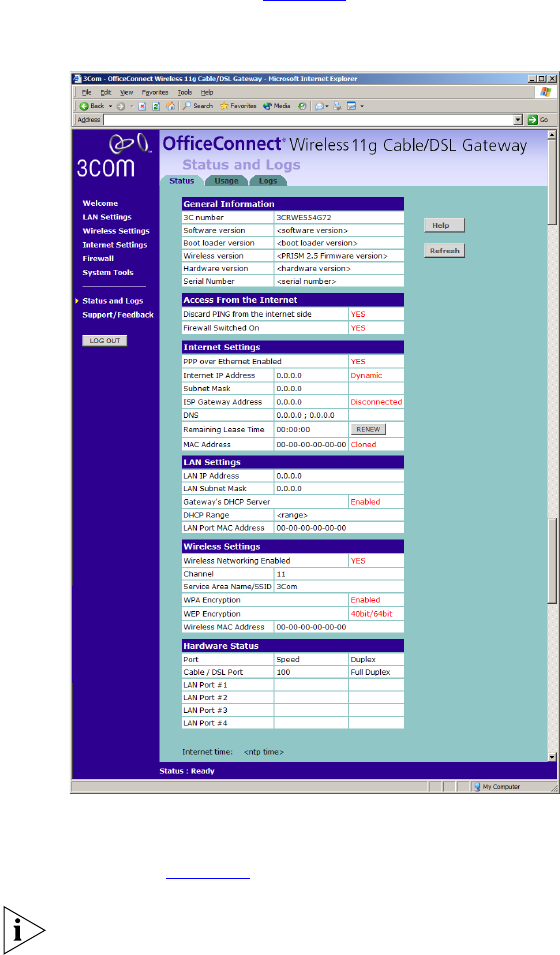
Task: Open LAN Settings in the sidebar
Action: click(107, 217)
